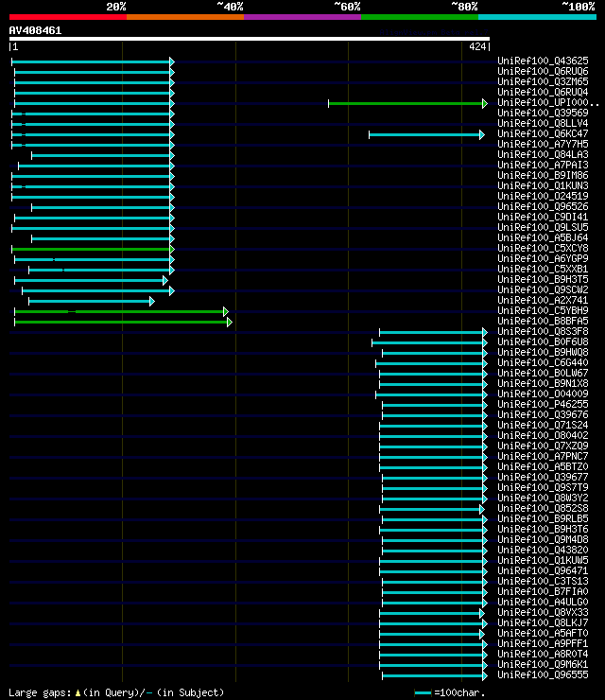Screen dimensions: 605x700
Task: Open hit UniRef100_C5XCY8
Action: click(543, 248)
